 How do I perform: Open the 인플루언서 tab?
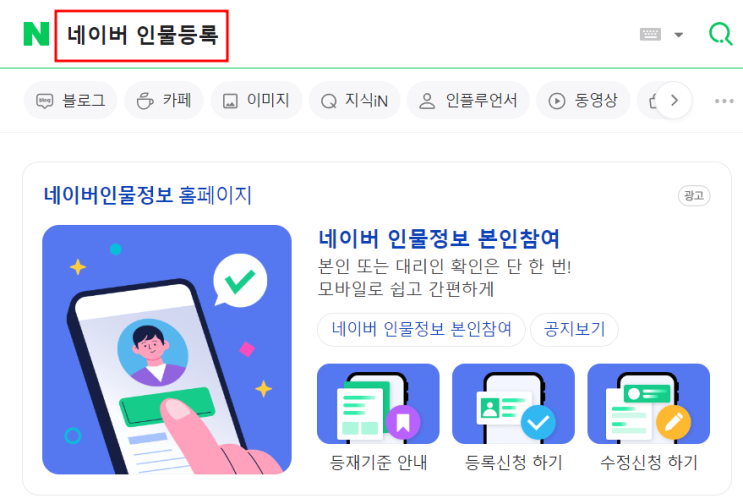click(468, 100)
